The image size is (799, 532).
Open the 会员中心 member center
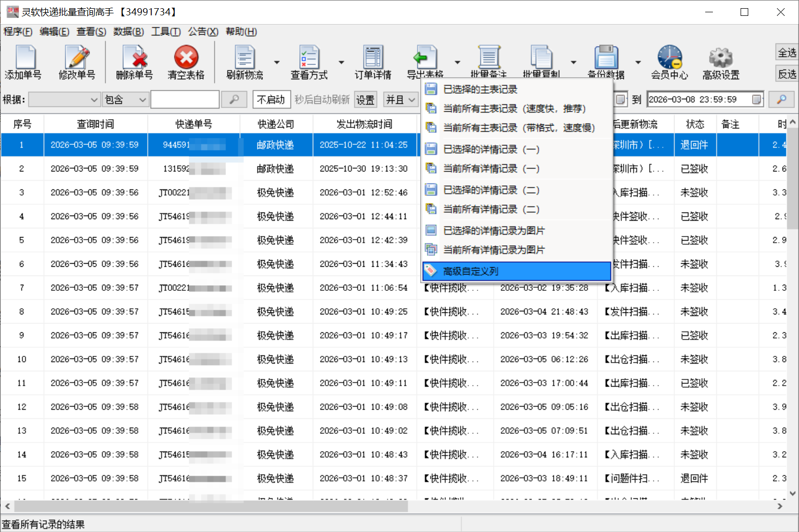[x=670, y=62]
